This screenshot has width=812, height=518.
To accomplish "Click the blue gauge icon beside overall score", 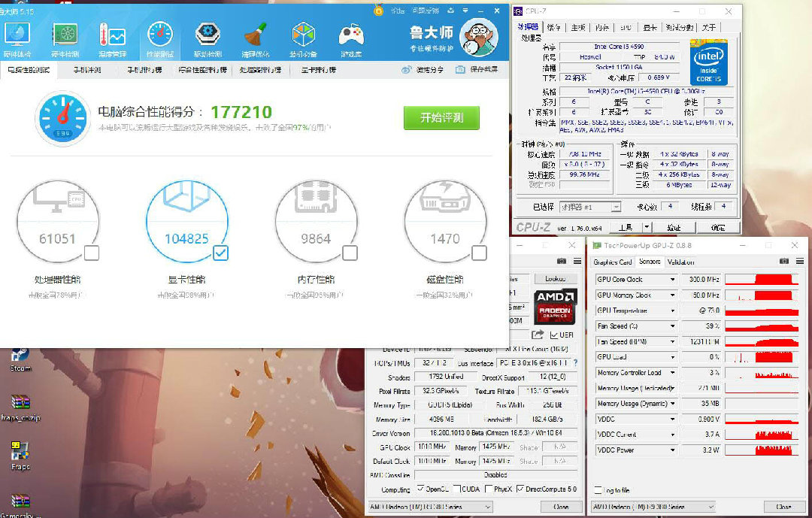I will [63, 118].
